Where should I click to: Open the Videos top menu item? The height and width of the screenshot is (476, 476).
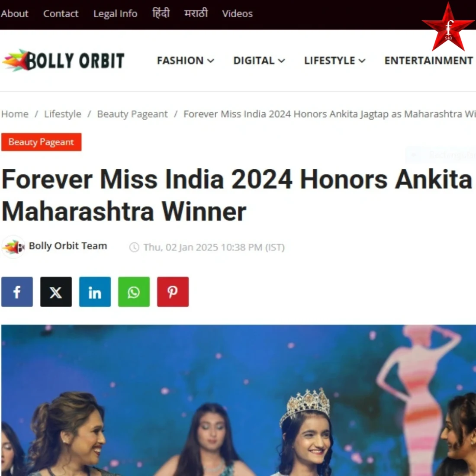click(x=237, y=14)
